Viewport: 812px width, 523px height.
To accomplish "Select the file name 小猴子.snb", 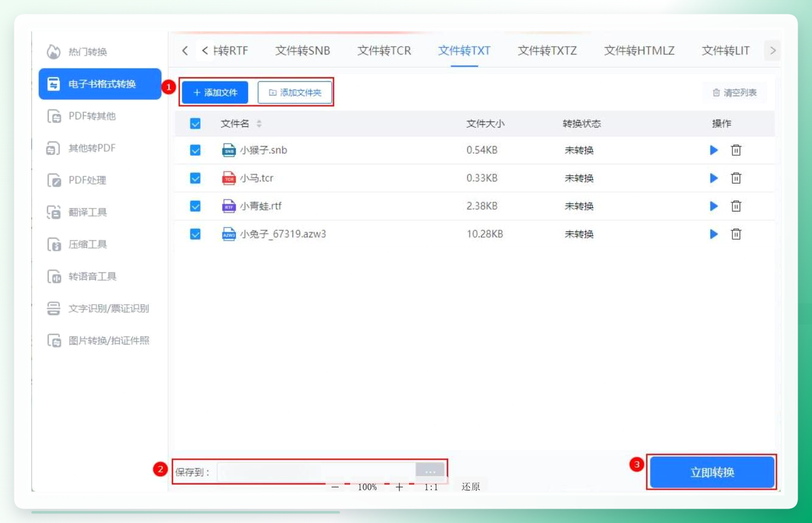I will coord(264,150).
